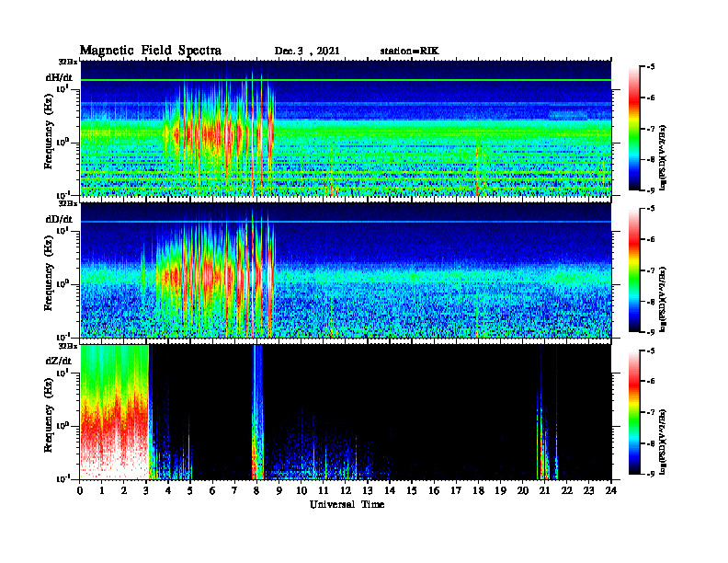Click hour 12 on the Universal Time axis
The height and width of the screenshot is (563, 728).
pos(346,491)
